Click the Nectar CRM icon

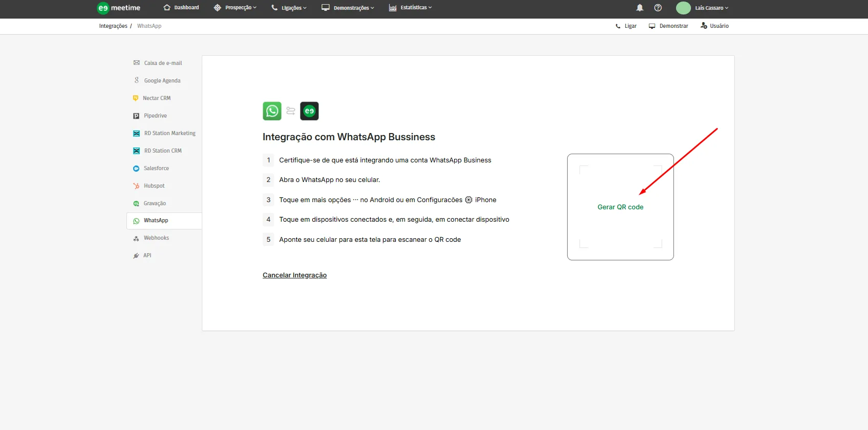[136, 98]
